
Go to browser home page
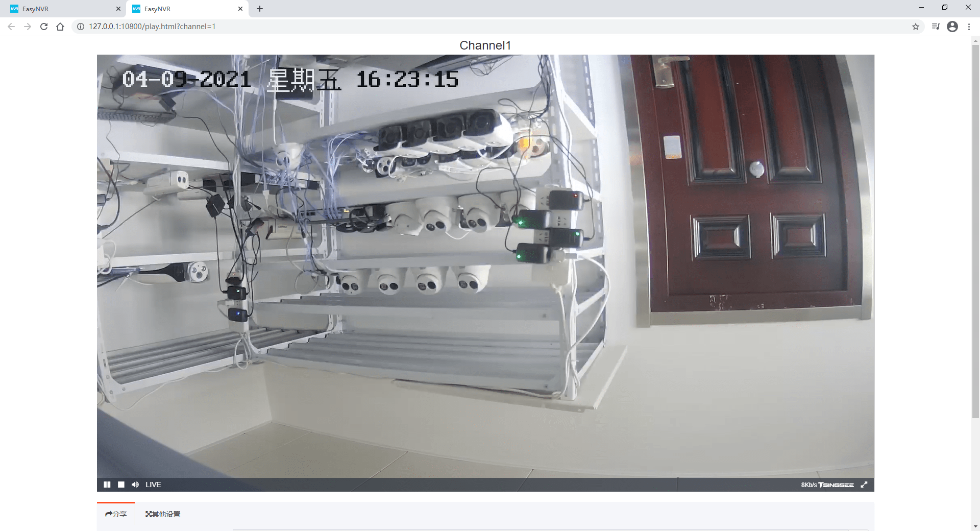[x=60, y=27]
